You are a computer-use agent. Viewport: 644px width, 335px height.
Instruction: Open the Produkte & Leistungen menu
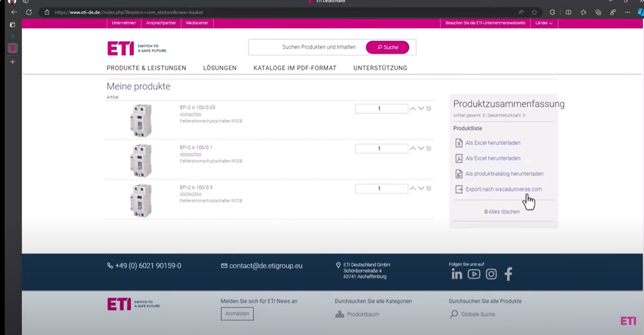coord(146,68)
